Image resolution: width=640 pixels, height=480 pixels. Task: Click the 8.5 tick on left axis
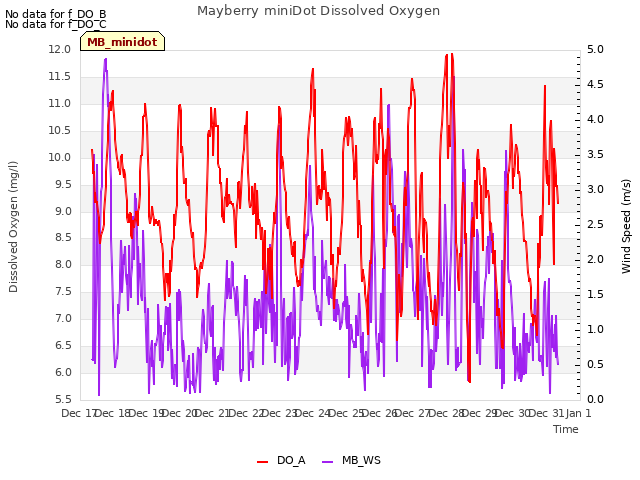tap(63, 238)
